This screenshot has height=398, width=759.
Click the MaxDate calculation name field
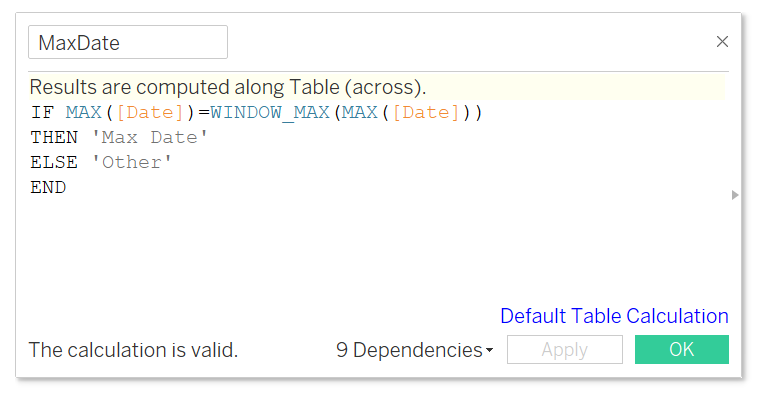(128, 42)
